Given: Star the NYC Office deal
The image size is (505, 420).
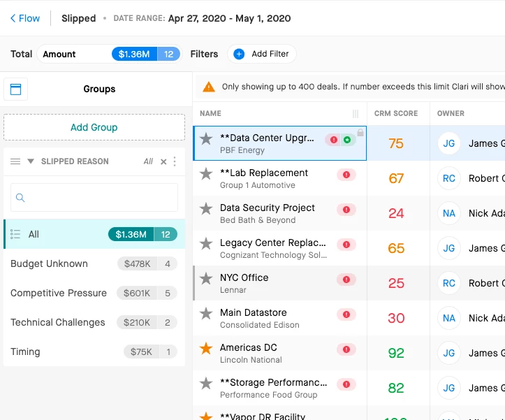Looking at the screenshot, I should [206, 279].
